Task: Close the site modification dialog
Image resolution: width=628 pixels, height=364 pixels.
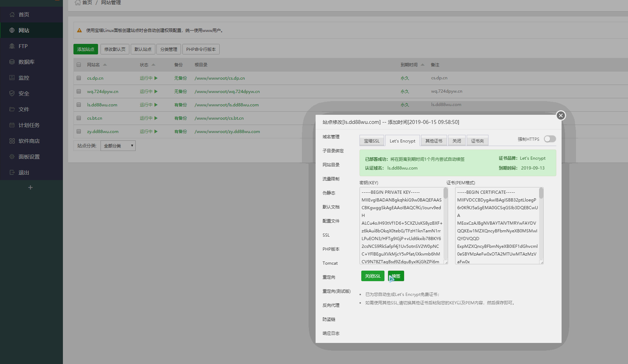Action: coord(561,115)
